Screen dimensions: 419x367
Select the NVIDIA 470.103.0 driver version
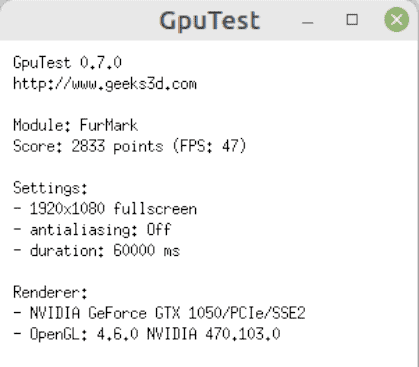214,334
